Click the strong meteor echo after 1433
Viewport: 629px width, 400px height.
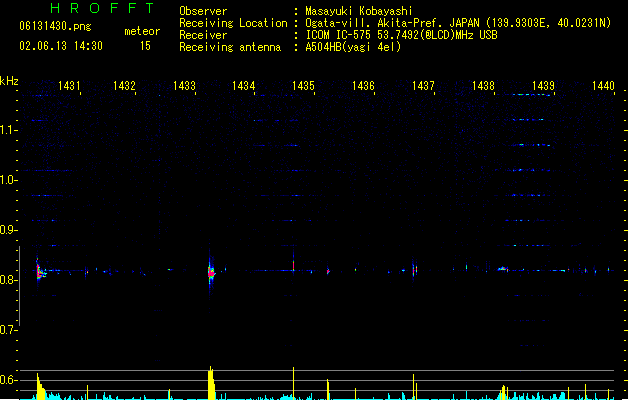(211, 272)
